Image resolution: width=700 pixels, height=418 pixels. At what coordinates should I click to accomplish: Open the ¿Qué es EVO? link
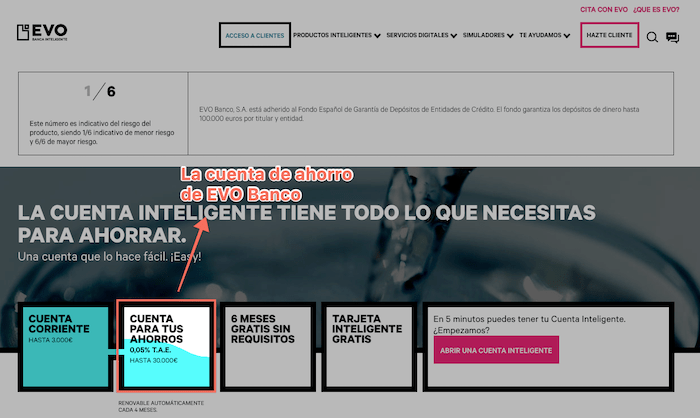(656, 9)
